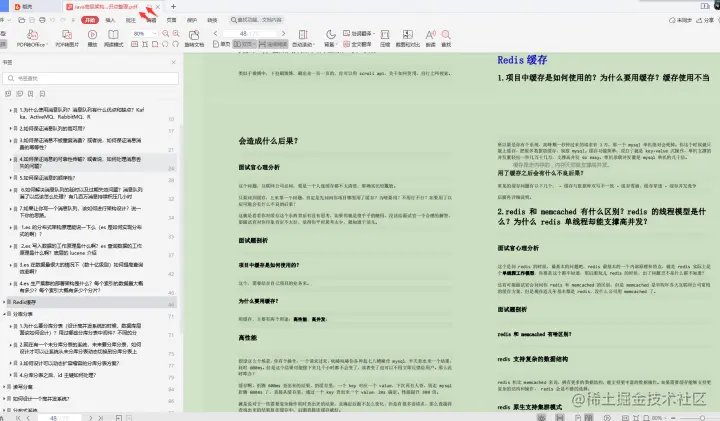Go to next page arrow in toolbar
The height and width of the screenshot is (421, 720).
point(283,34)
